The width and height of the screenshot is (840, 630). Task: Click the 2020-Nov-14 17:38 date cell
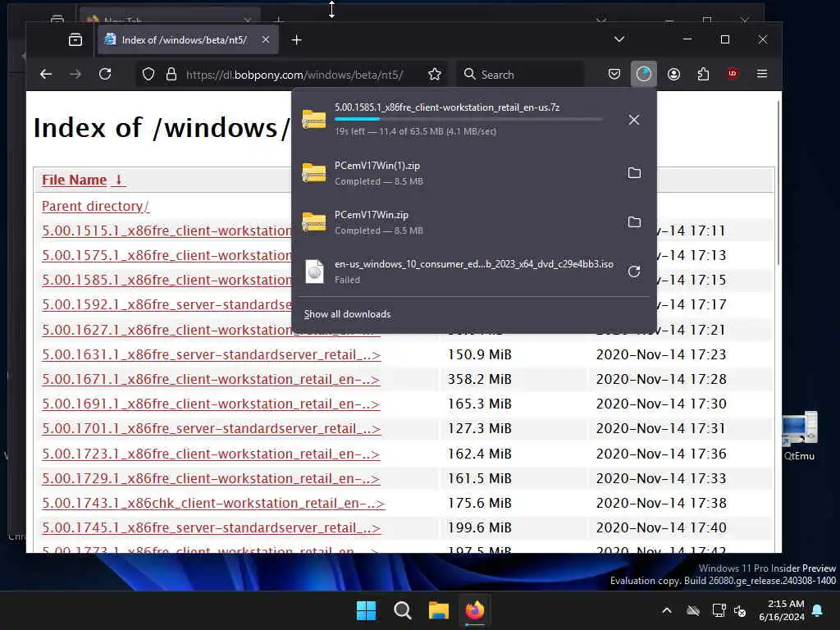(x=661, y=503)
